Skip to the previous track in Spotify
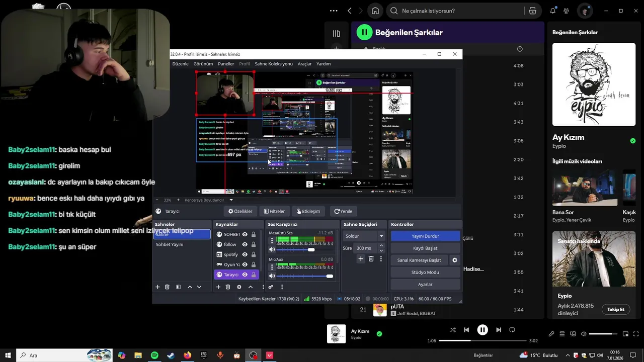The image size is (644, 362). pyautogui.click(x=466, y=330)
